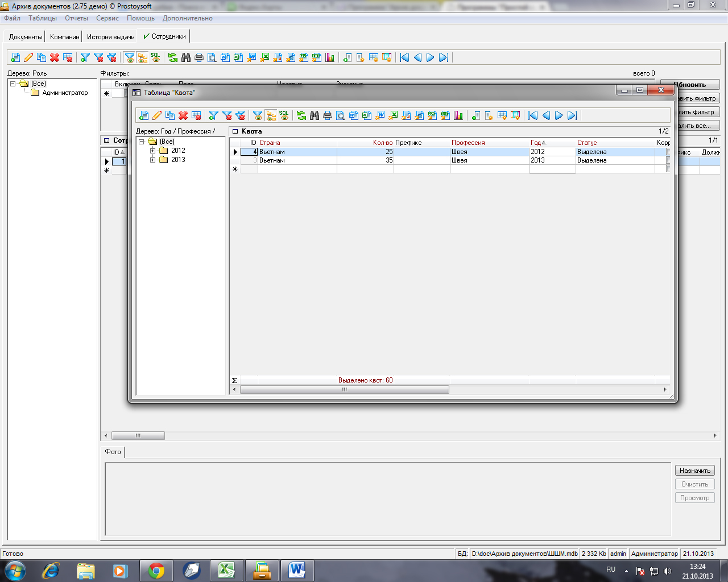
Task: Switch to the Компании tab
Action: pyautogui.click(x=64, y=37)
